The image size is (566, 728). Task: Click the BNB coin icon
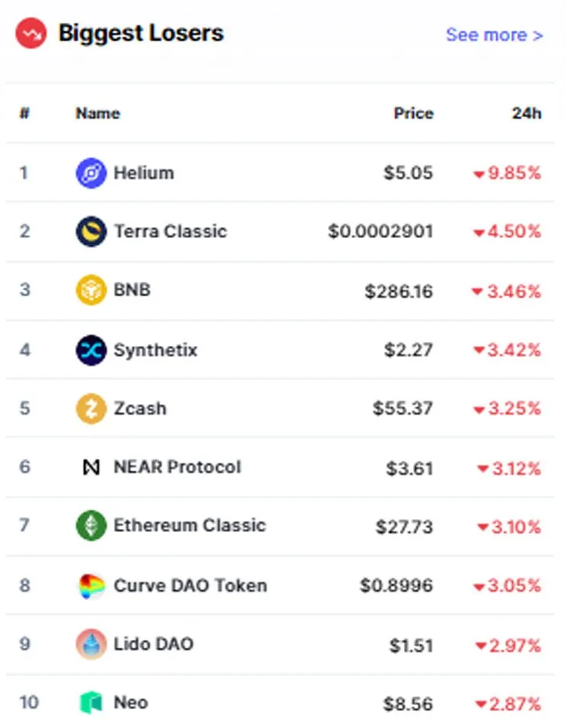(x=91, y=289)
